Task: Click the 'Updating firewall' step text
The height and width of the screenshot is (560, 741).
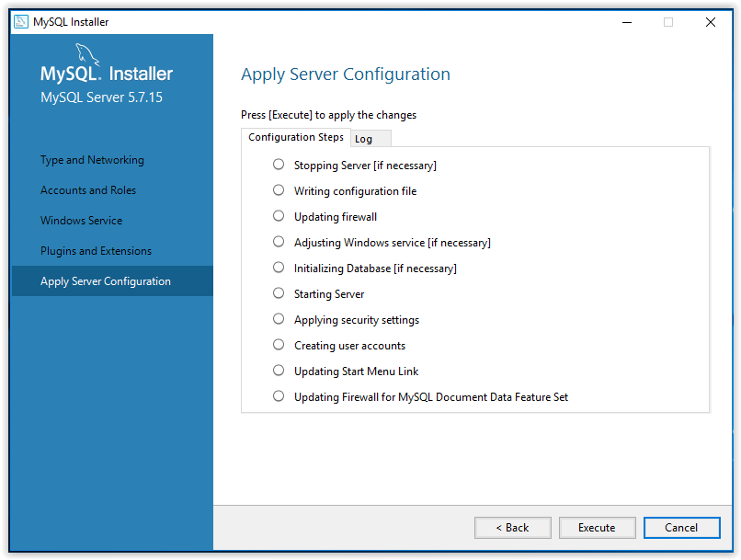Action: click(335, 216)
